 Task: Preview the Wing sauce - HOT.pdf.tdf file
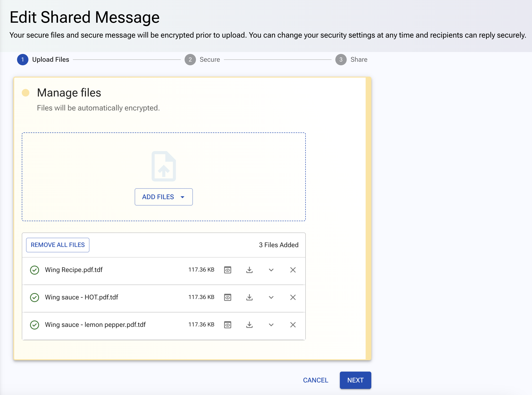(227, 298)
